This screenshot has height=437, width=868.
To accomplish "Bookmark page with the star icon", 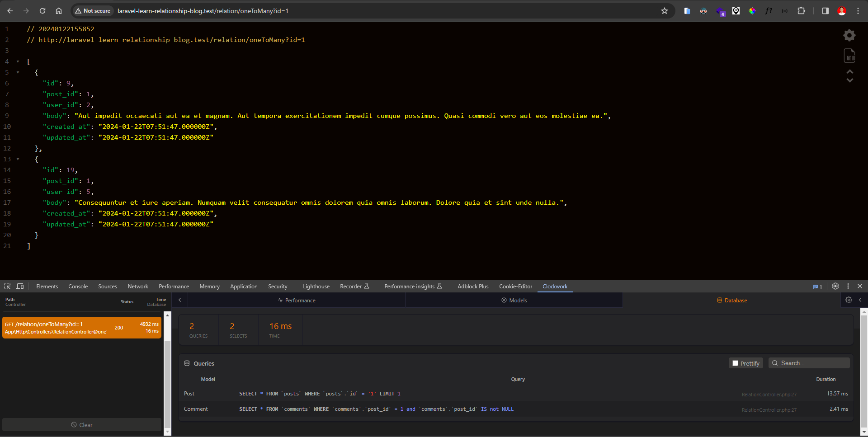I will pos(664,11).
